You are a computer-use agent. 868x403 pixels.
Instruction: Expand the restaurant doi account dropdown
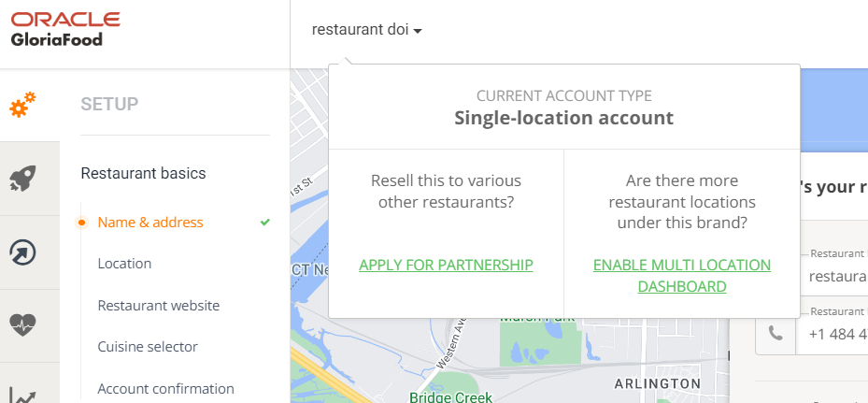coord(366,29)
